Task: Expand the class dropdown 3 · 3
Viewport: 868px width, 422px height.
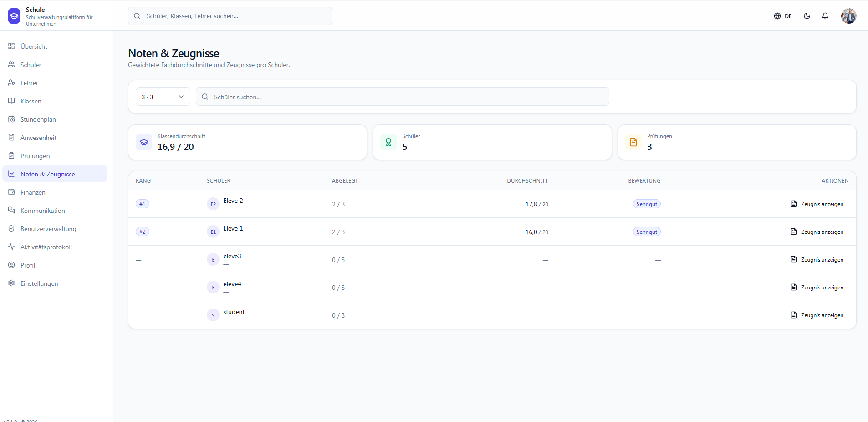Action: (163, 97)
